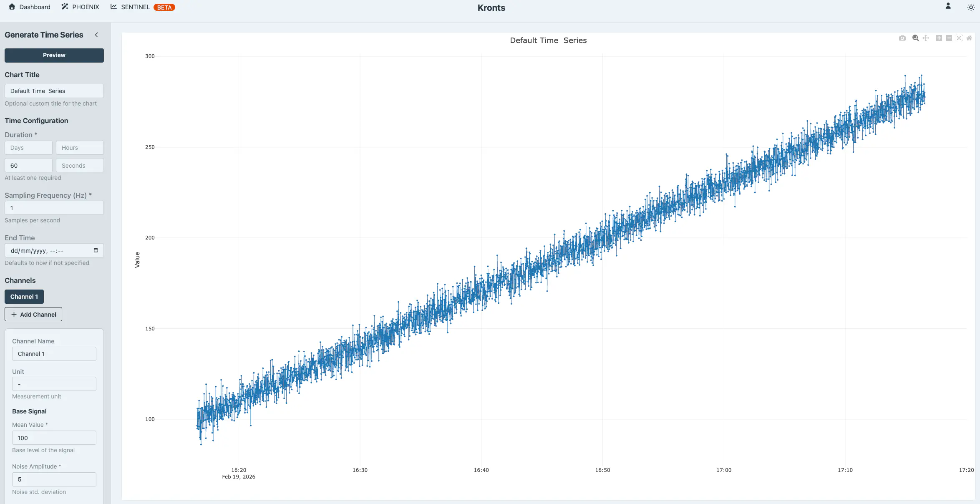The width and height of the screenshot is (980, 504).
Task: Zoom in on the chart with the plus icon
Action: (939, 38)
